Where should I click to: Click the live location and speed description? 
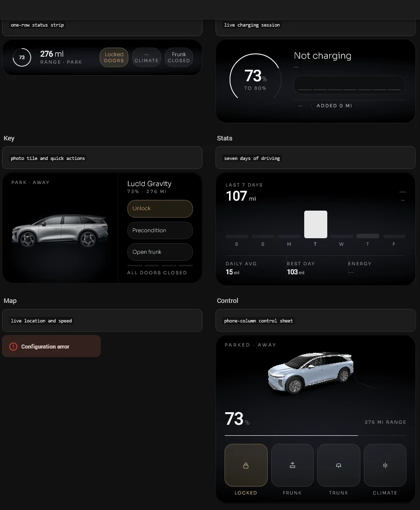41,321
